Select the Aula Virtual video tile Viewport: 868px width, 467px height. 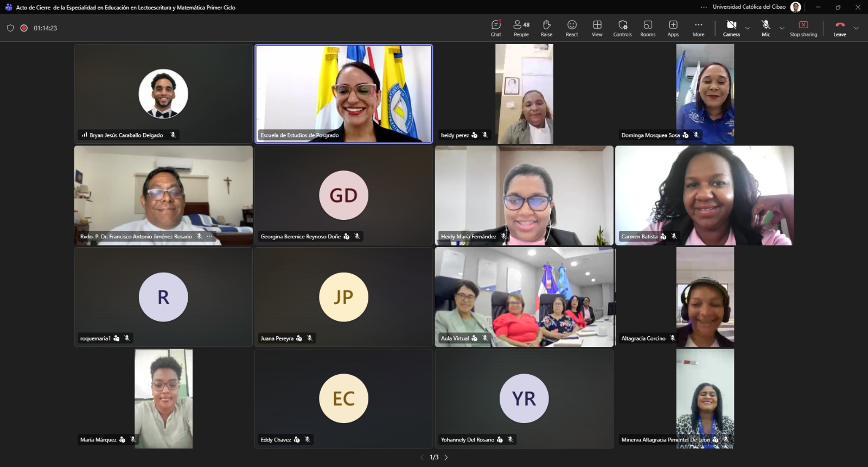(524, 297)
